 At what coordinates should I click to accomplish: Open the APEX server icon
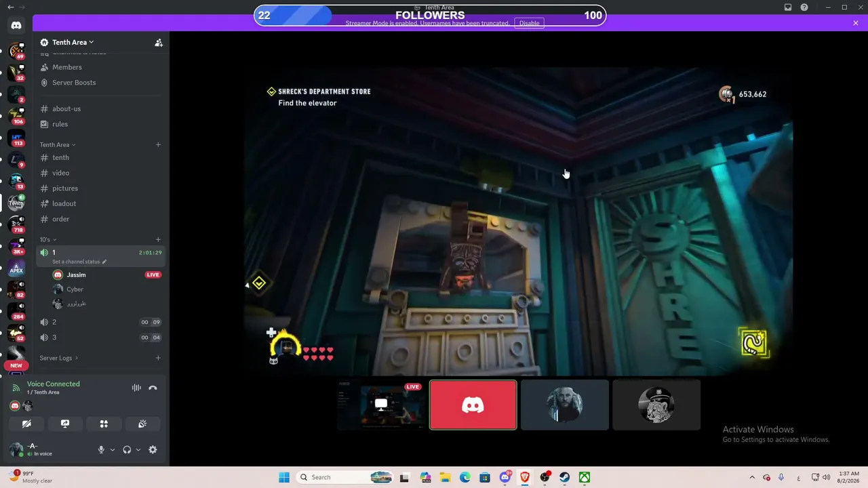tap(16, 268)
